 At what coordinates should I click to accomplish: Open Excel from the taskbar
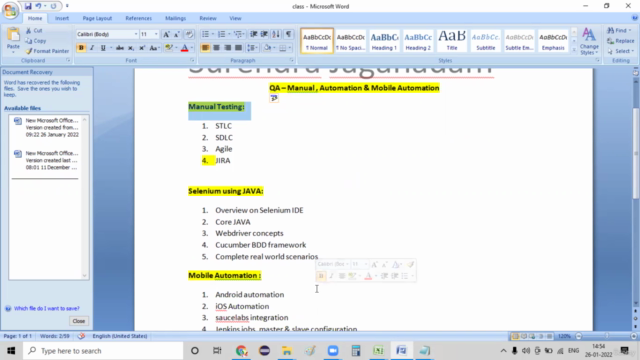378,351
